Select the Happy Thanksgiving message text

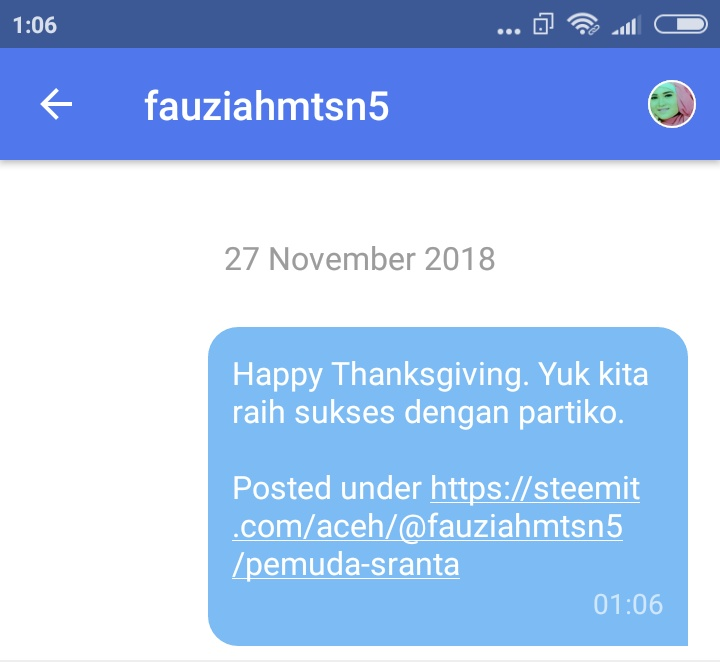click(x=440, y=393)
